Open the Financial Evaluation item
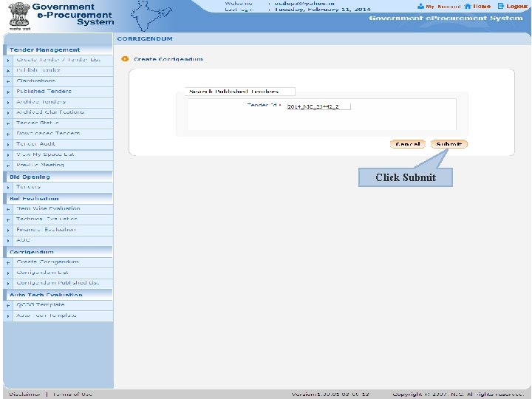This screenshot has width=532, height=399. (x=46, y=229)
